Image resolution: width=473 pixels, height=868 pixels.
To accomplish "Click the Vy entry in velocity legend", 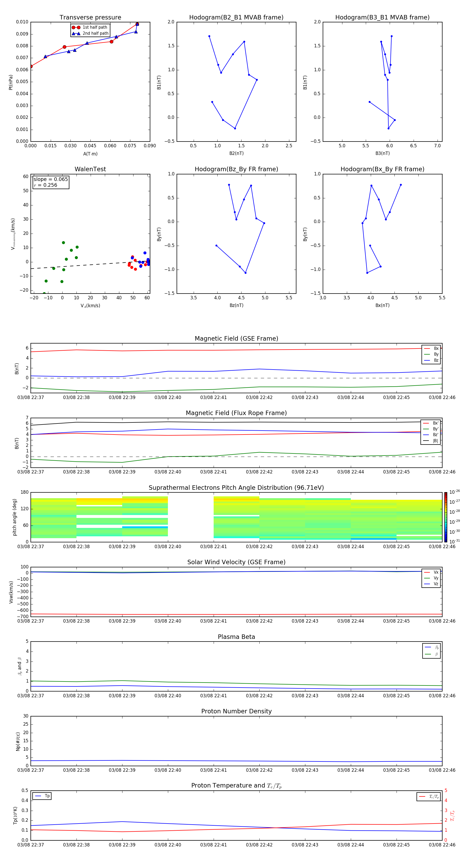I will click(x=431, y=578).
